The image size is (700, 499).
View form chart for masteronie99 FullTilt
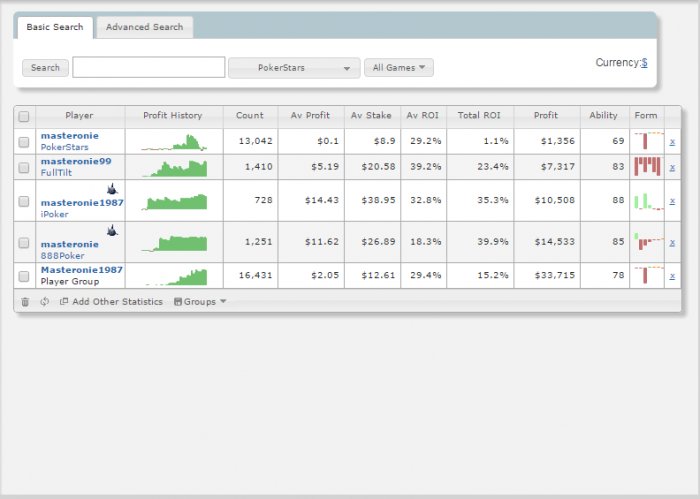click(647, 166)
